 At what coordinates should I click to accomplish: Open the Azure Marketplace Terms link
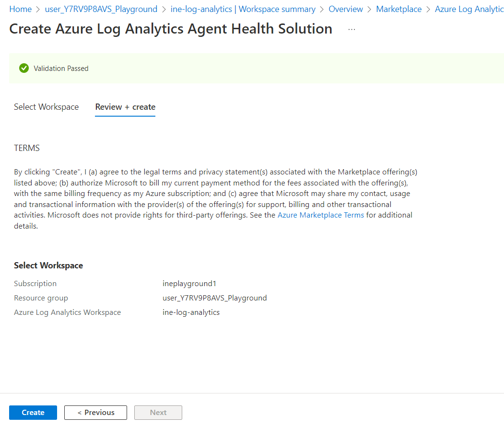tap(320, 215)
